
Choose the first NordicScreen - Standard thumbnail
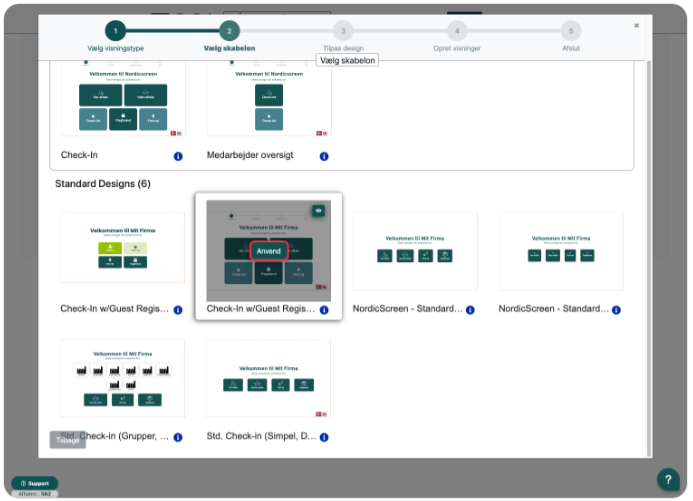415,250
